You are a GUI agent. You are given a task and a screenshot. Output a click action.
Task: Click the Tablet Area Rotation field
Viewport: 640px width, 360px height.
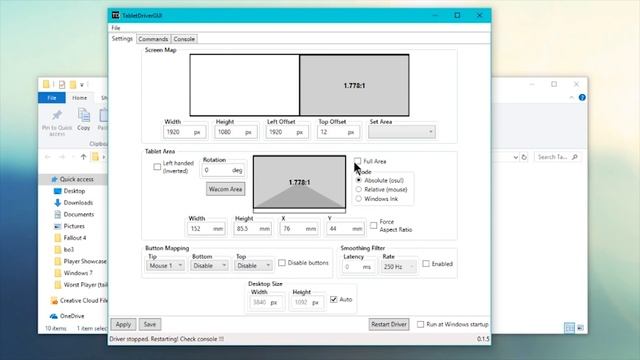(x=224, y=170)
